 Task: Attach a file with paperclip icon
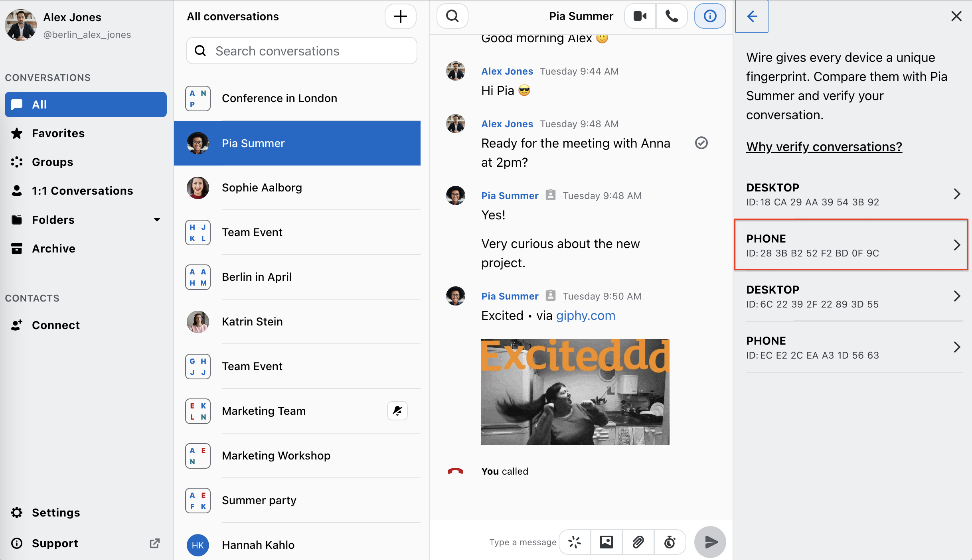coord(638,542)
